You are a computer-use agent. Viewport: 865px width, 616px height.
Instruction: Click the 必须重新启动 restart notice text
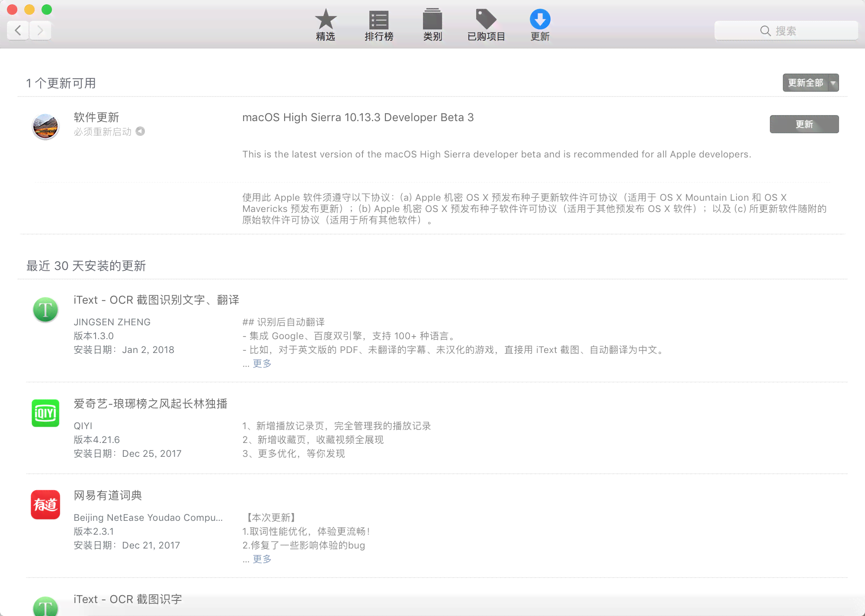103,132
